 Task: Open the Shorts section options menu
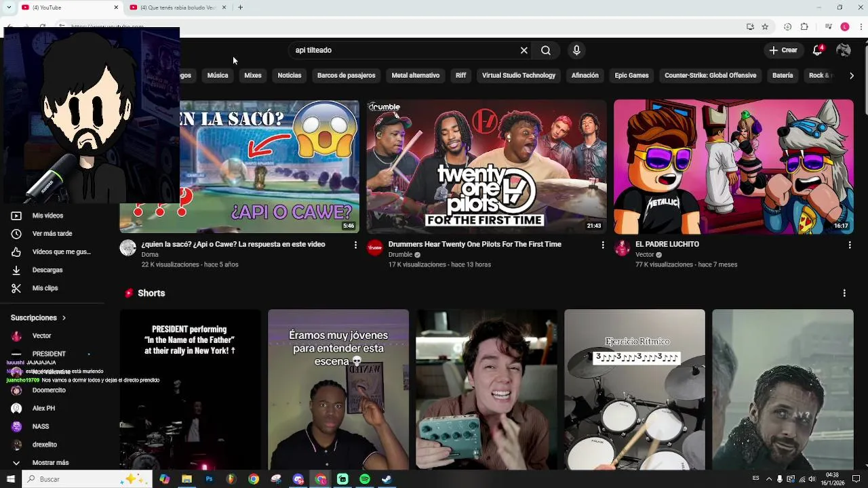[x=844, y=293]
